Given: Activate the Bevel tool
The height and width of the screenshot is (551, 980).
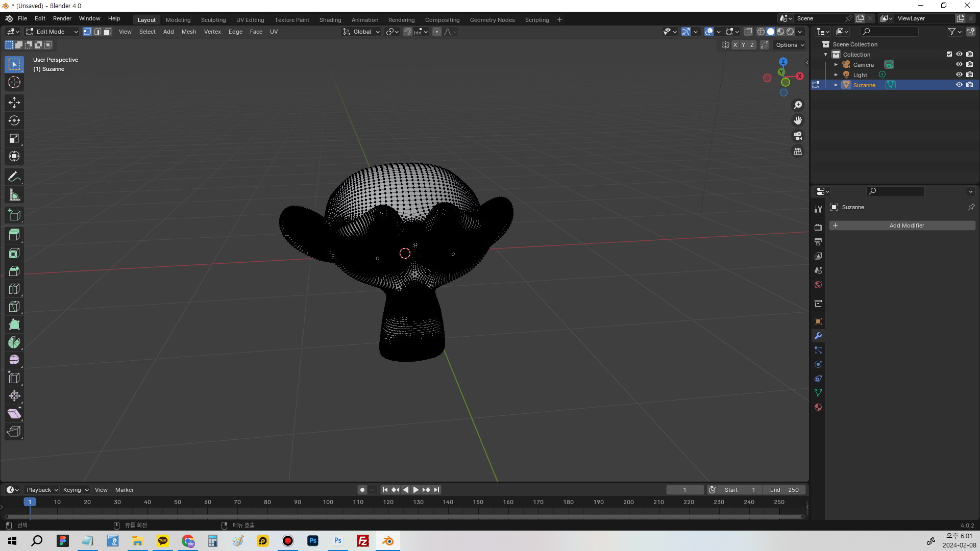Looking at the screenshot, I should tap(14, 271).
